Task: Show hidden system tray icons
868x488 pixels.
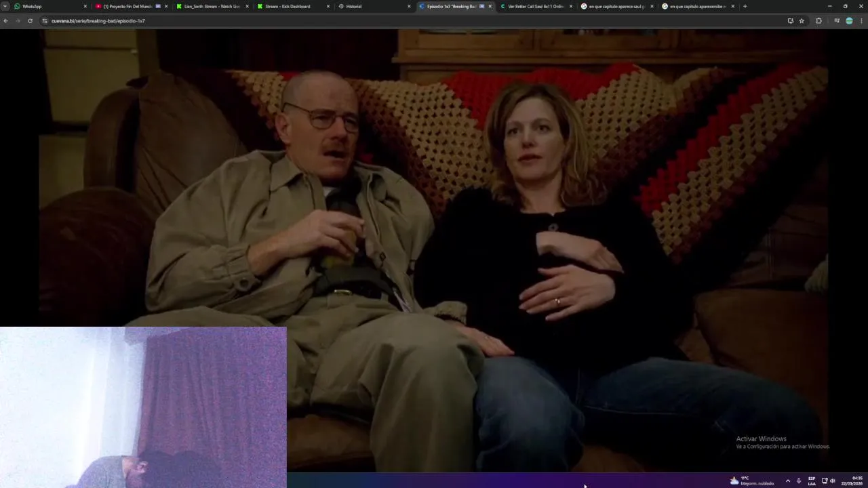Action: [x=787, y=481]
